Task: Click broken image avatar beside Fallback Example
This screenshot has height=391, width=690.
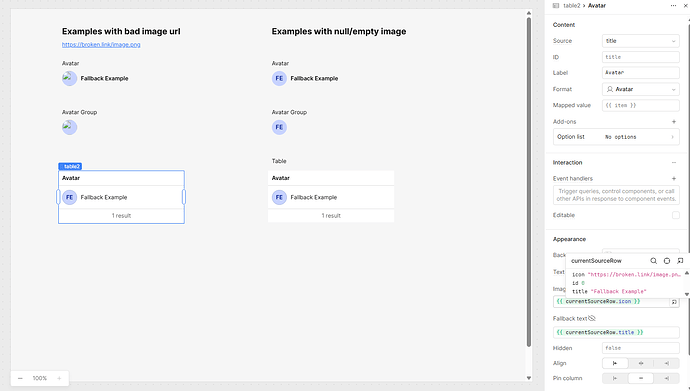Action: pos(70,79)
